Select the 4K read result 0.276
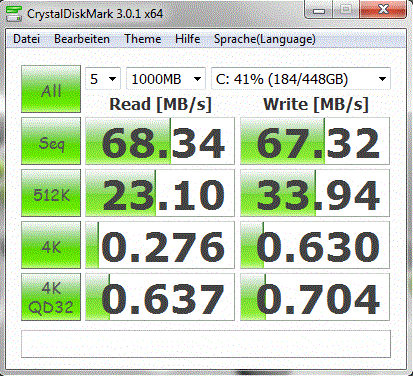Image resolution: width=413 pixels, height=376 pixels. [x=160, y=245]
